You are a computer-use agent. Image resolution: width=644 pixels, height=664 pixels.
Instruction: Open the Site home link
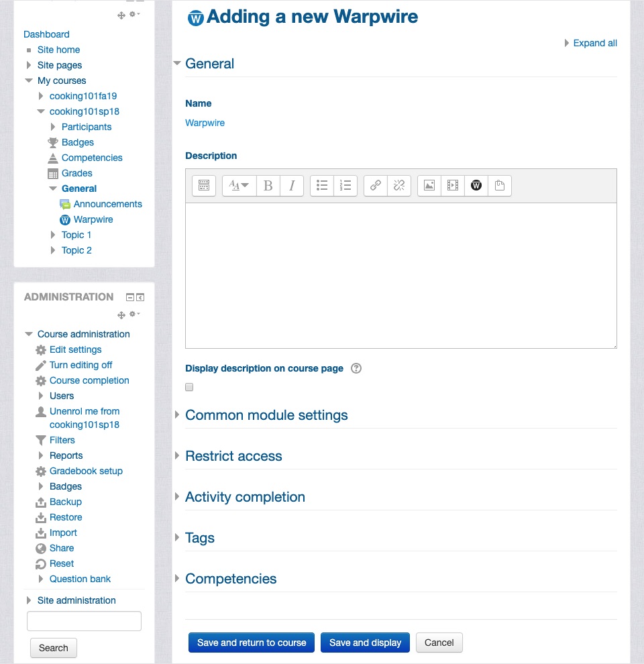coord(58,50)
